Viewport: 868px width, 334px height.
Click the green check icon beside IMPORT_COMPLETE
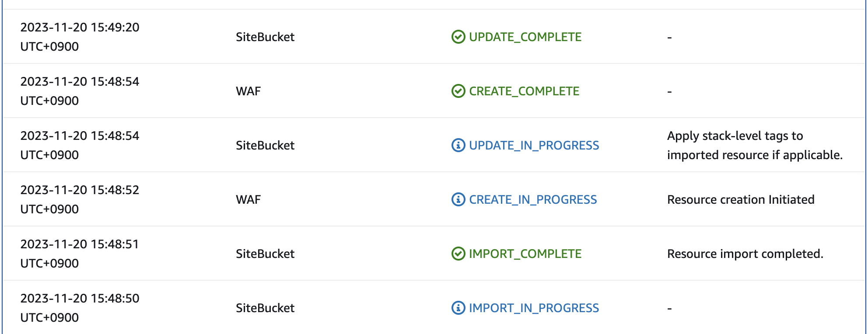(458, 254)
